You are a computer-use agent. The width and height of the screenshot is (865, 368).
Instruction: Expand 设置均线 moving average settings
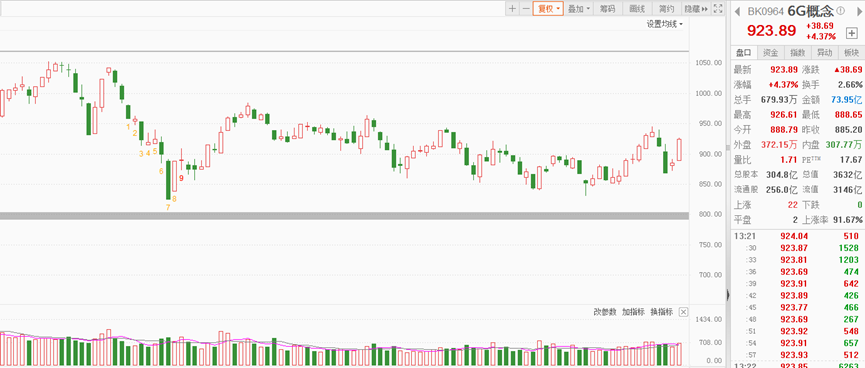pos(665,24)
